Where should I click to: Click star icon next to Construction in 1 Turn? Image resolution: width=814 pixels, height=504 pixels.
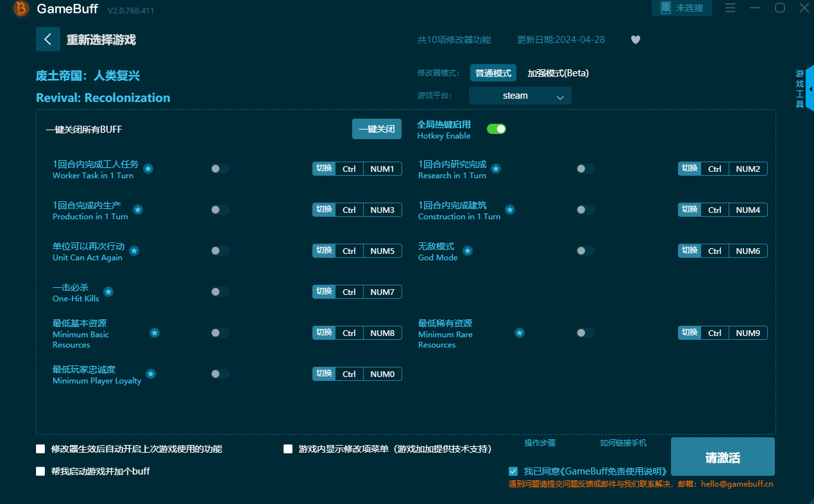(510, 210)
